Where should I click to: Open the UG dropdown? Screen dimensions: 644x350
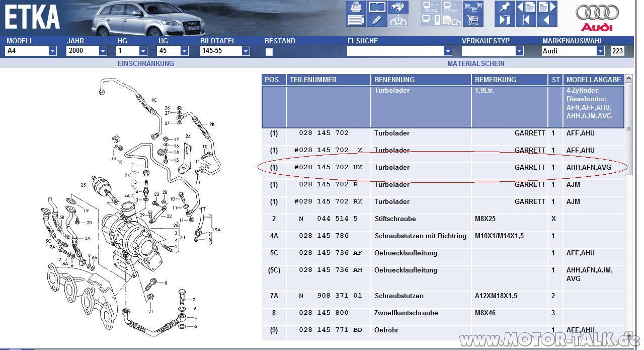click(184, 51)
